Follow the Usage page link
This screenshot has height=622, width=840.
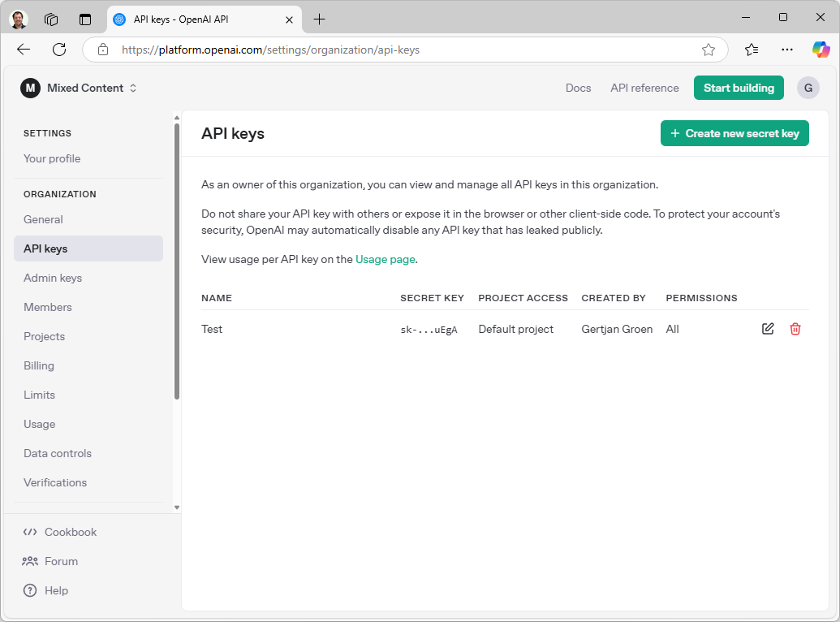(x=386, y=260)
